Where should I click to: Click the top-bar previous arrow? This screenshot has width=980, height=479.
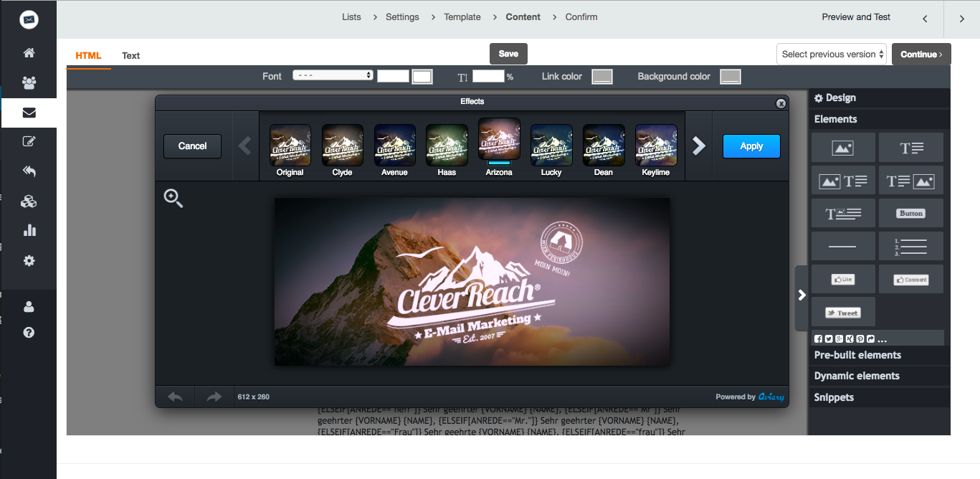pos(925,19)
